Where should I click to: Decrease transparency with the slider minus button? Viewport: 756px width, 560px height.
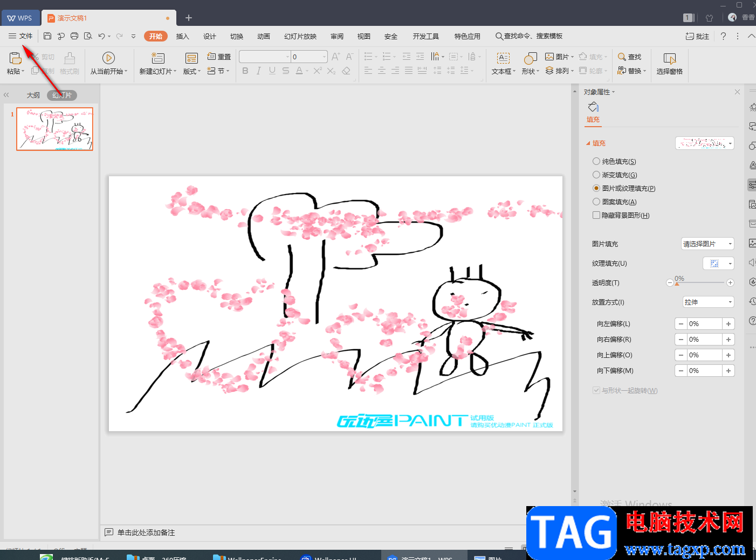coord(670,283)
